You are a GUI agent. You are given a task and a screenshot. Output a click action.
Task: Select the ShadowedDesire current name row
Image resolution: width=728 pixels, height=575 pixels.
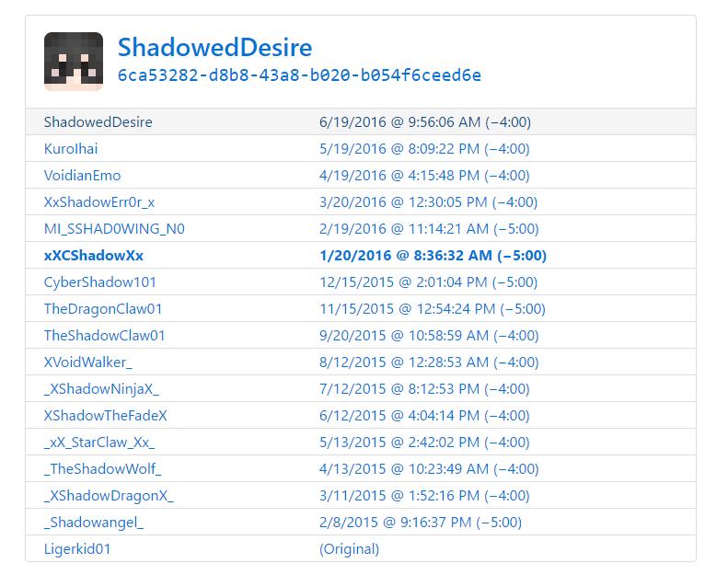click(x=361, y=122)
